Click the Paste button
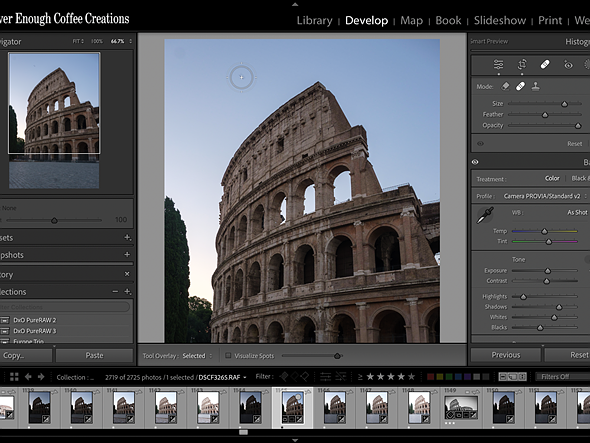The width and height of the screenshot is (590, 443). (x=94, y=355)
